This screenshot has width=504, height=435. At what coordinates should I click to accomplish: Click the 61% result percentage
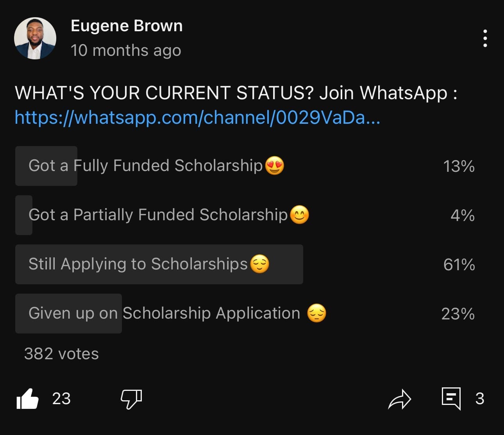459,265
